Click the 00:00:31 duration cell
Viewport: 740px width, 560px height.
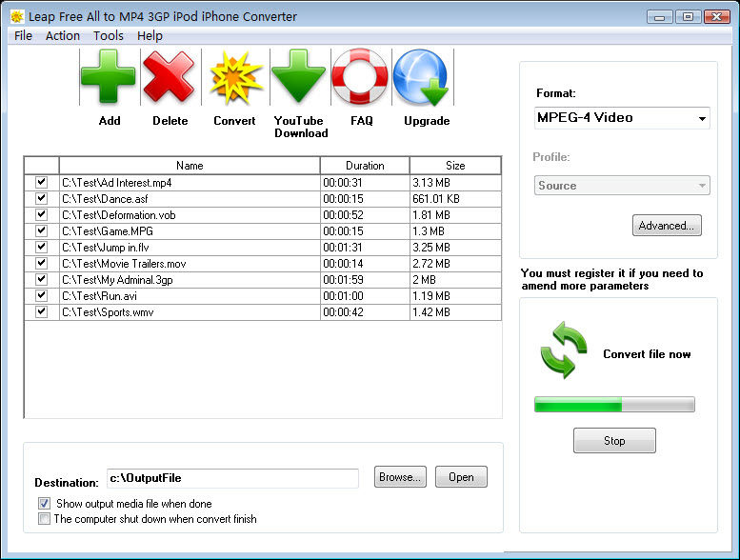365,183
